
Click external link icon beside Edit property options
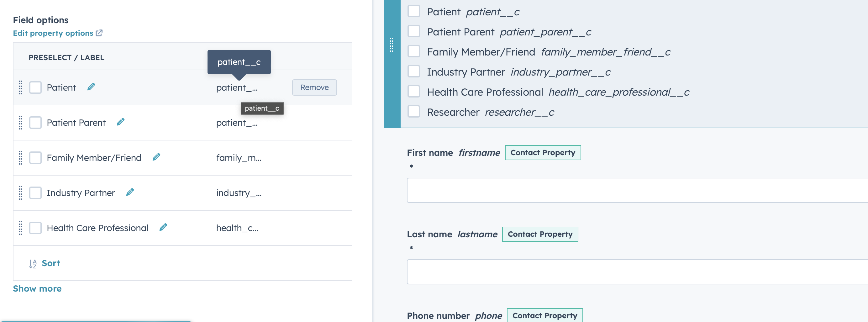tap(99, 32)
